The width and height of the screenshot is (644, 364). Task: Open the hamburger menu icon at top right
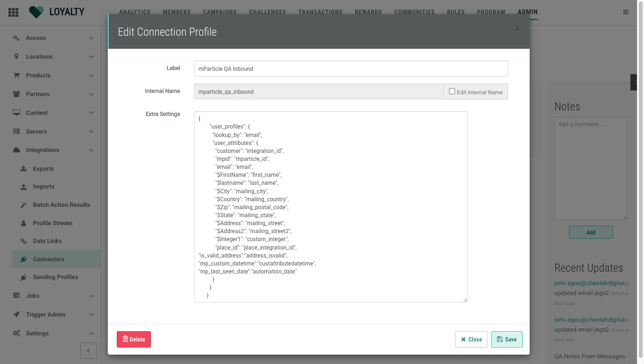[x=626, y=12]
